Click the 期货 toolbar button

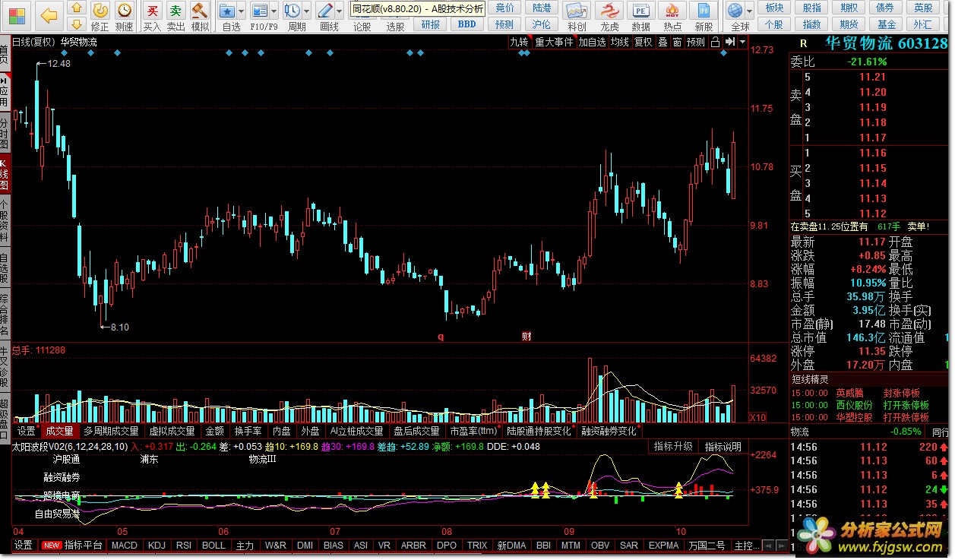click(849, 24)
